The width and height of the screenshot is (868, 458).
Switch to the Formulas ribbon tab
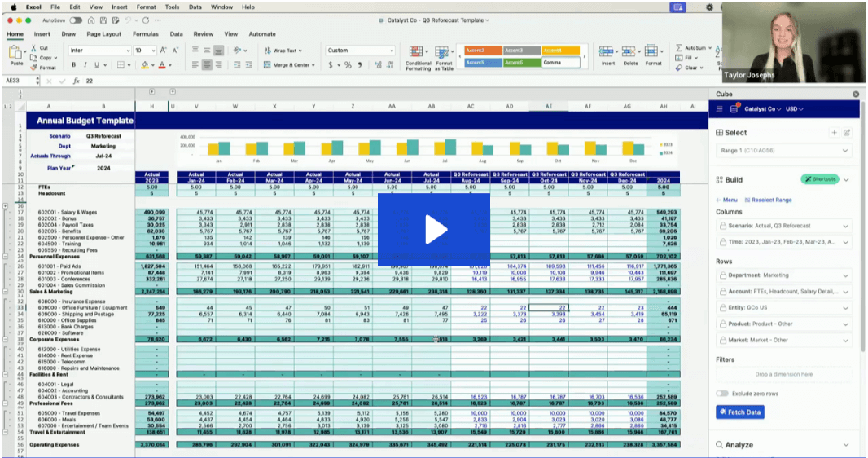point(146,34)
